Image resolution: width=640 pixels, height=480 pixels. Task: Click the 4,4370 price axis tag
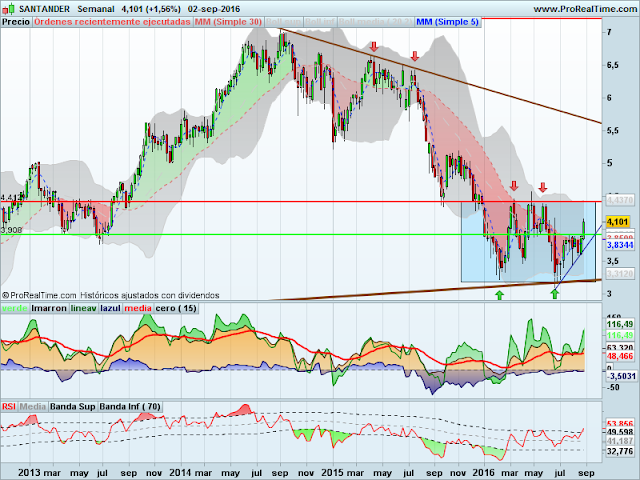coord(620,200)
